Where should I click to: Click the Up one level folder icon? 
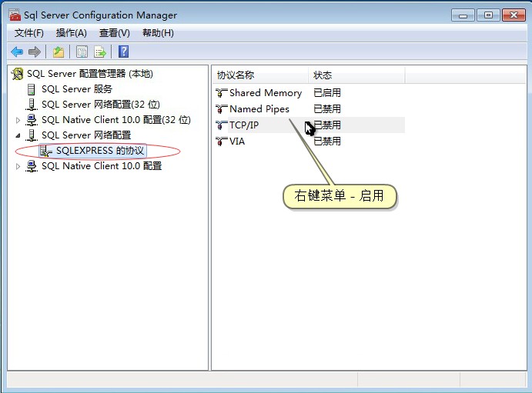point(59,52)
